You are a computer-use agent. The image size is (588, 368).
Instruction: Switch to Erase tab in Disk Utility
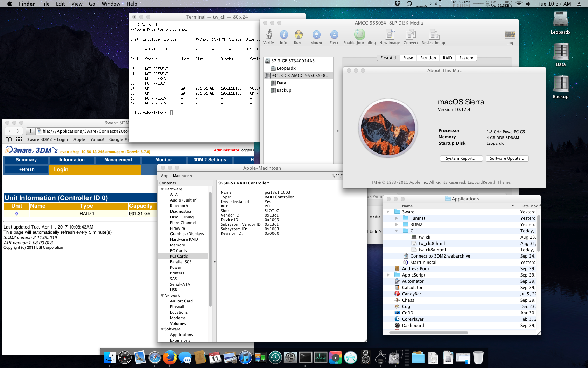(x=408, y=58)
